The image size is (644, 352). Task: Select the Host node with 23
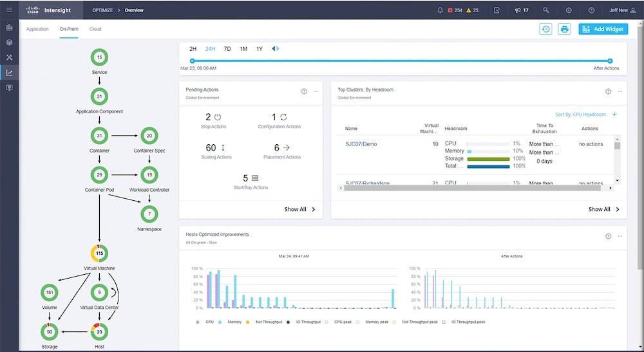[99, 332]
